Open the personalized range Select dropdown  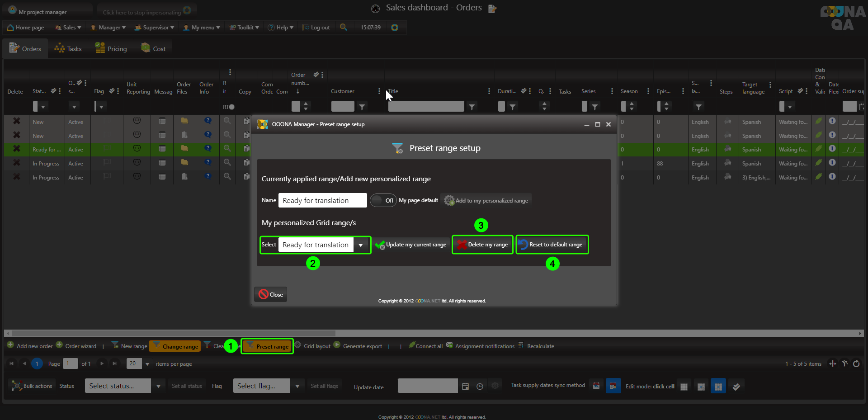(360, 245)
